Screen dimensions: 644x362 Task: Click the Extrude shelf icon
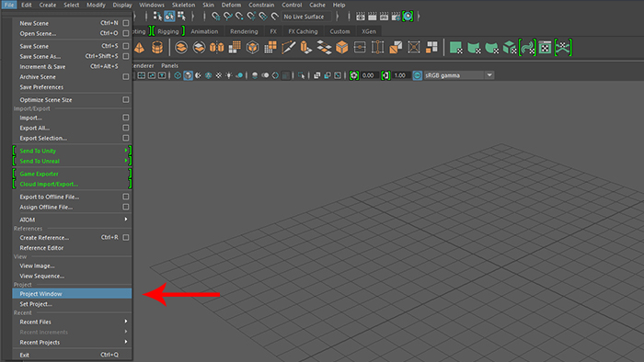coord(306,48)
